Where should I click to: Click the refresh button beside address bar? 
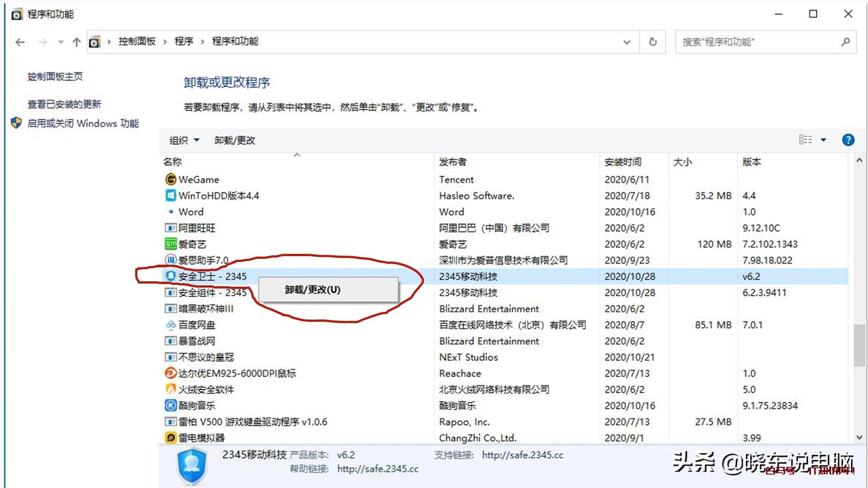[x=652, y=42]
